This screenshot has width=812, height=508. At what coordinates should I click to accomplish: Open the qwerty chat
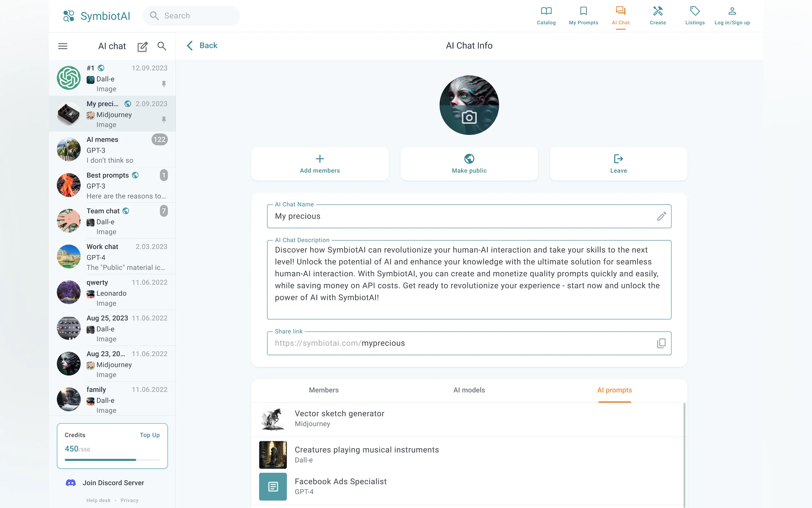pyautogui.click(x=112, y=292)
